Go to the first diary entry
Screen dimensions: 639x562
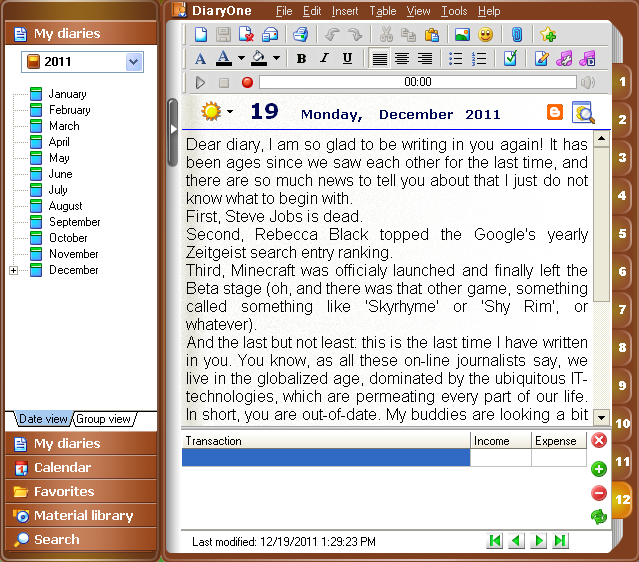click(495, 541)
